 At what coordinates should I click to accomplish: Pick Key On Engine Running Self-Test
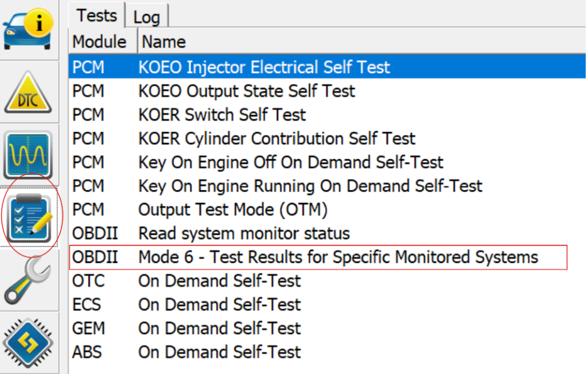pos(327,186)
